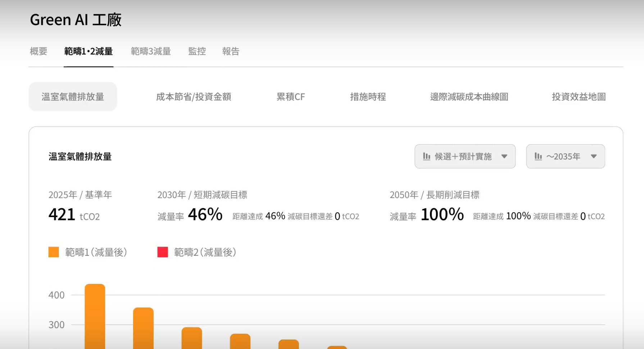Screen dimensions: 644x349
Task: Open the ~2035年 period dropdown
Action: (566, 156)
